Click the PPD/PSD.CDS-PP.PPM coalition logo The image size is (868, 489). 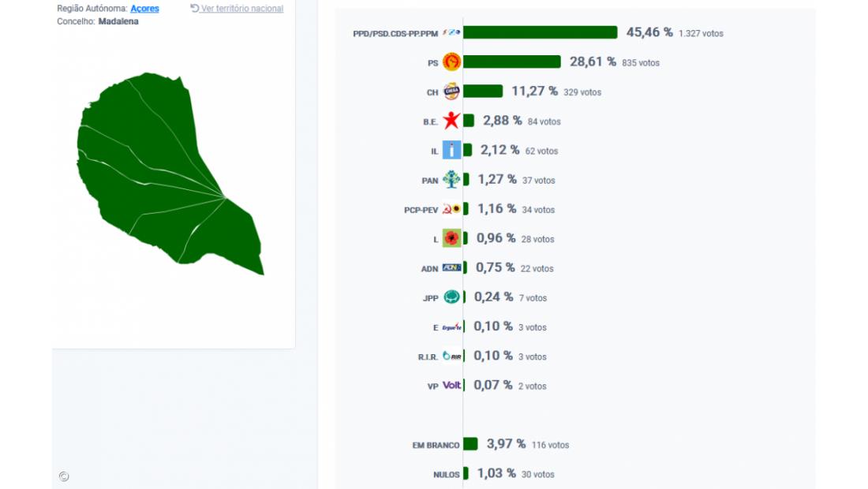[x=451, y=33]
